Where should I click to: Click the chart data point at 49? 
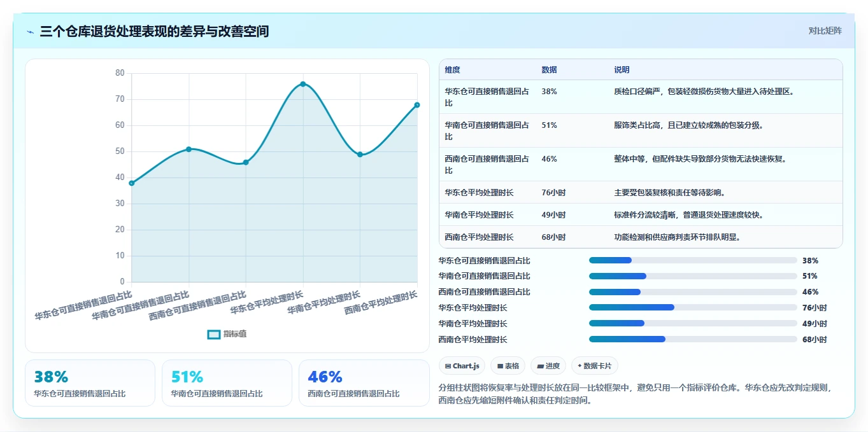pos(360,155)
